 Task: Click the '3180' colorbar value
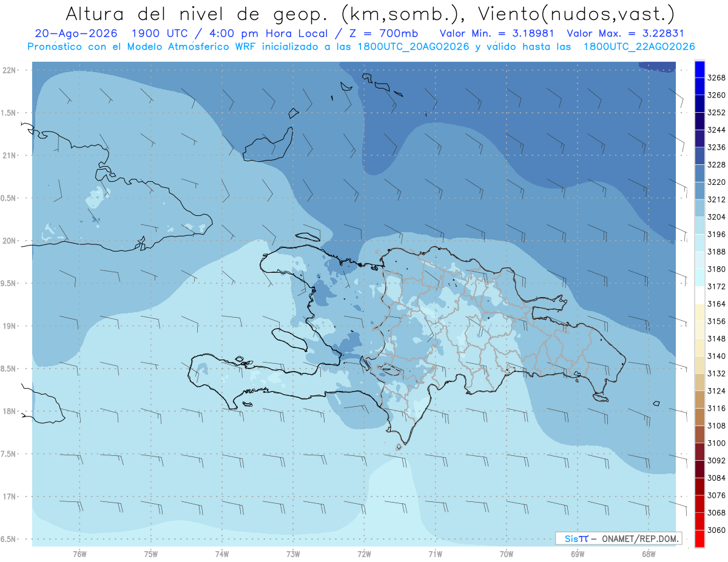[716, 269]
